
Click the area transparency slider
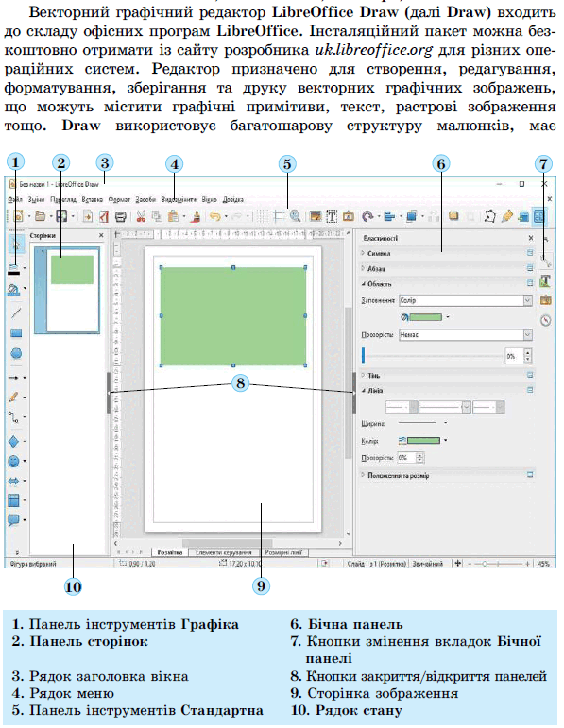click(432, 356)
